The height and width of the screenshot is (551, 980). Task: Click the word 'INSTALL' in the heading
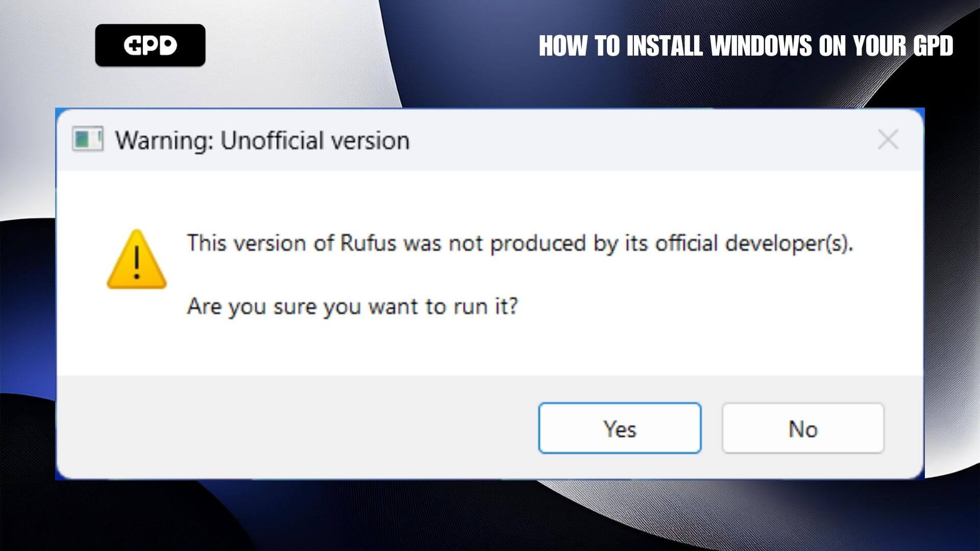click(665, 46)
